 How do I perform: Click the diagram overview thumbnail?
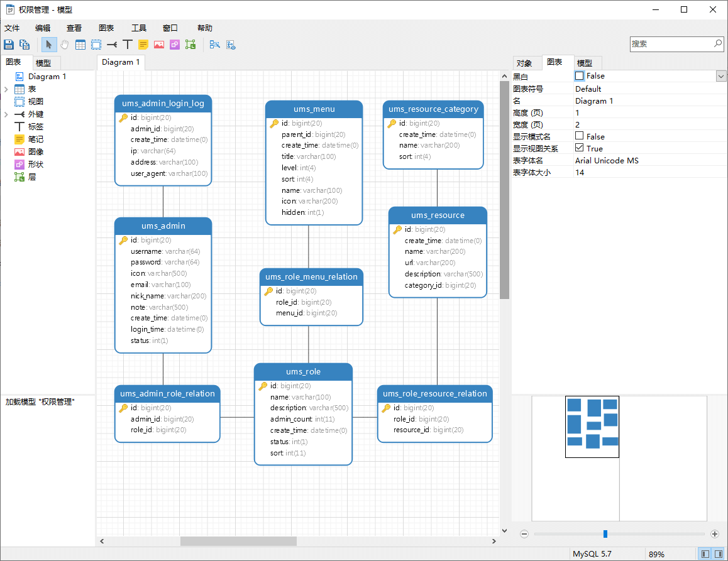[592, 427]
